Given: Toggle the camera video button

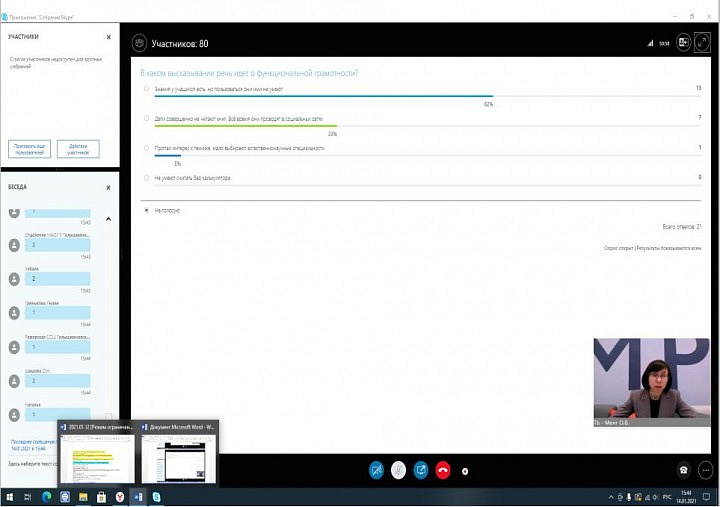Looking at the screenshot, I should coord(377,469).
